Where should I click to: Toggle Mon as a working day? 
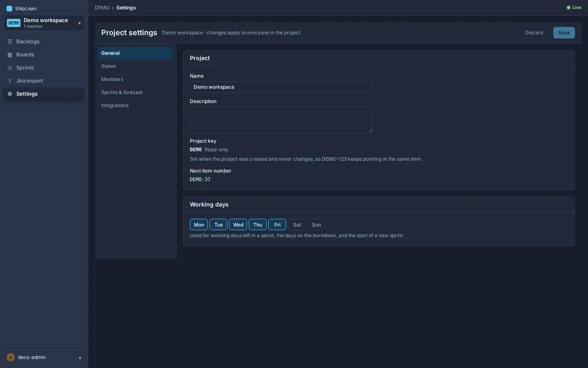pyautogui.click(x=199, y=225)
